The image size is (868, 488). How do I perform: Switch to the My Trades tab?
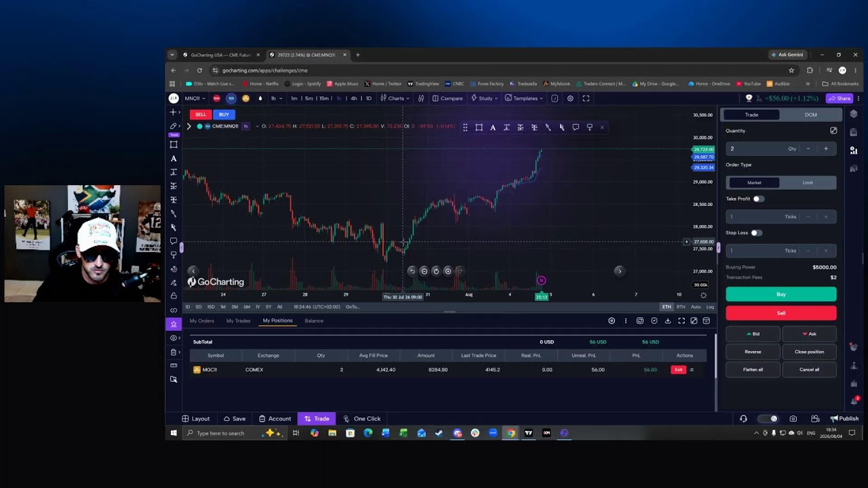(x=238, y=321)
